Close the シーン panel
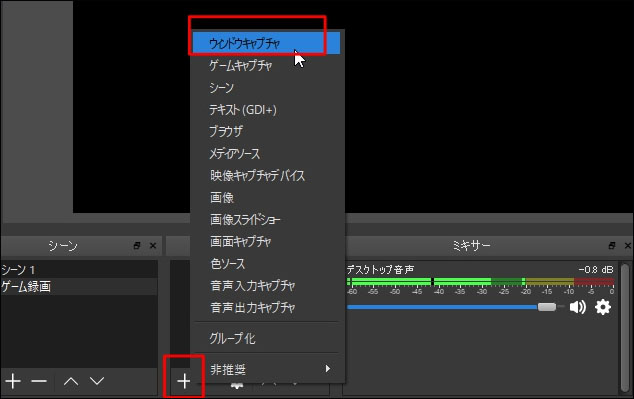This screenshot has height=399, width=634. coord(153,245)
